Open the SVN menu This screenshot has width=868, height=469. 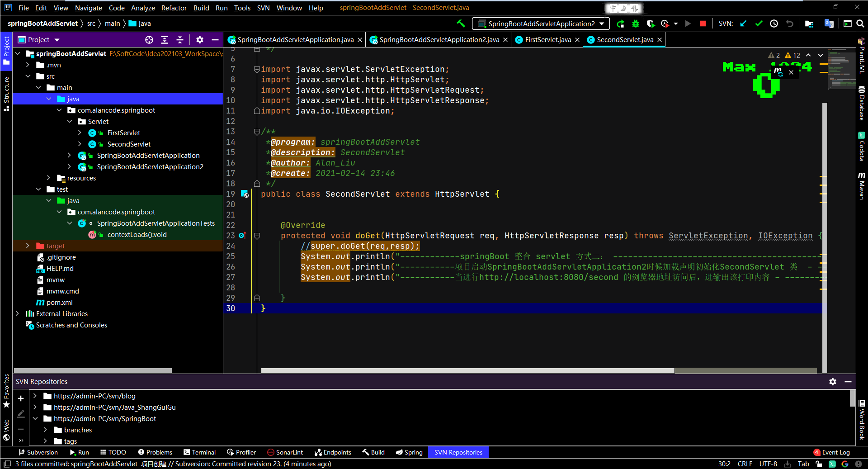263,8
